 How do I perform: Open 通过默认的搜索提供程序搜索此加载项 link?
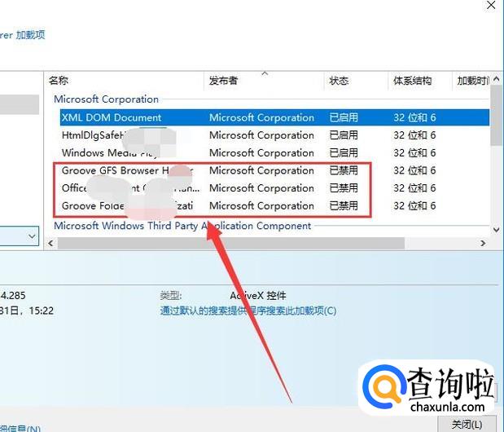248,311
